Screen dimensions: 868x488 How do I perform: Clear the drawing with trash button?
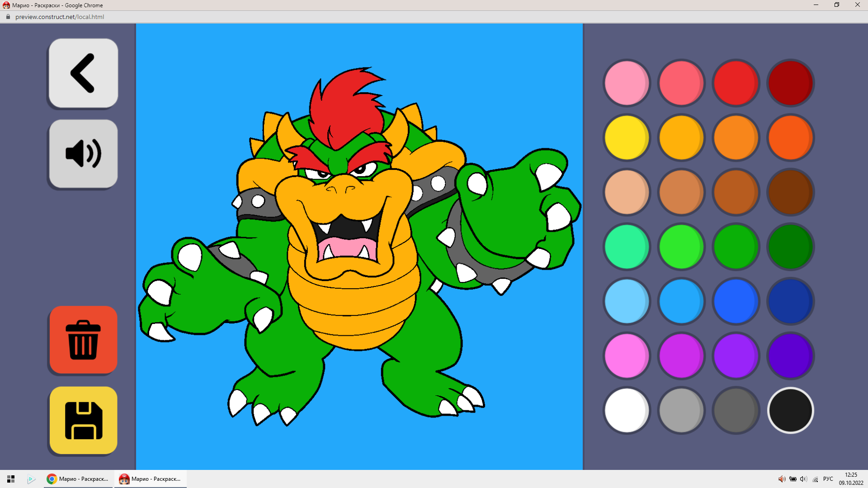pyautogui.click(x=83, y=340)
